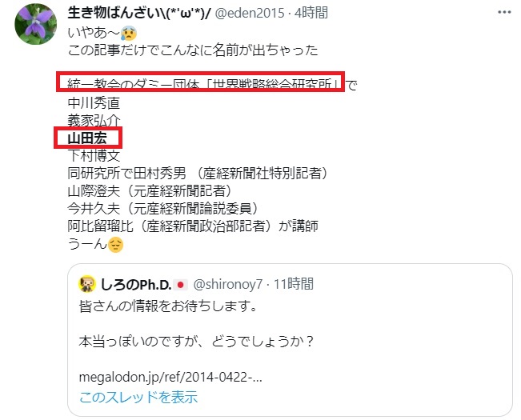This screenshot has height=420, width=521.
Task: Click このスレッドを表示 to show thread
Action: pos(138,397)
